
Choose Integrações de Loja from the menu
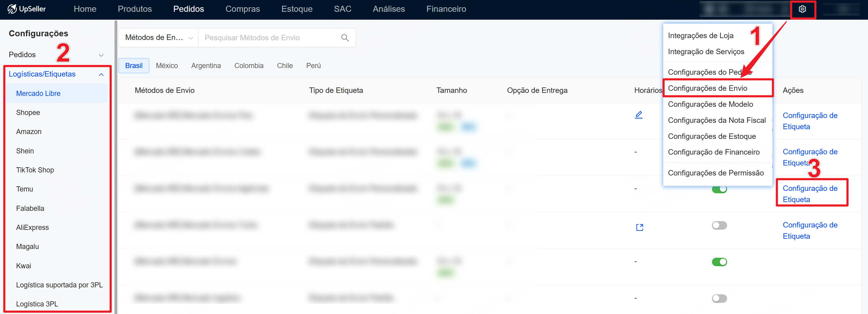[x=700, y=36]
